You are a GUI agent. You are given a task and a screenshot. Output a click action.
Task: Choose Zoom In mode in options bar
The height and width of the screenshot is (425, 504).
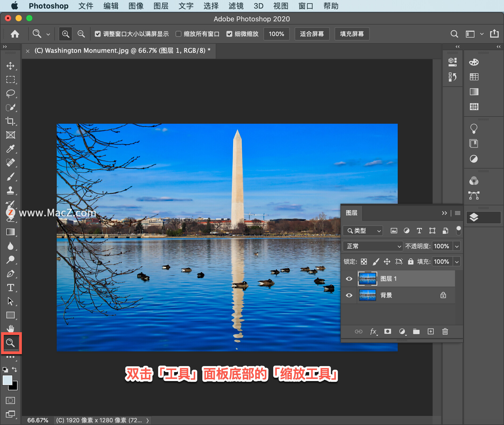pyautogui.click(x=66, y=34)
